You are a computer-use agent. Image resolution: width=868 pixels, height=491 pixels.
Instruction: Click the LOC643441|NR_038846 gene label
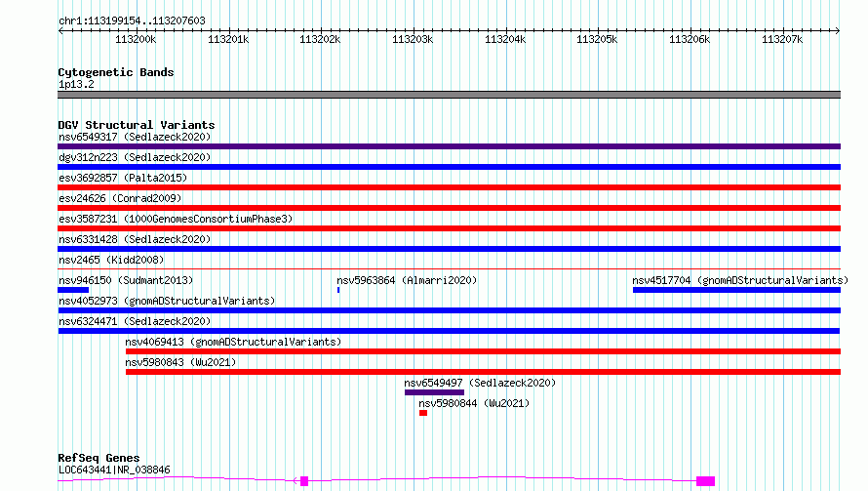coord(114,470)
